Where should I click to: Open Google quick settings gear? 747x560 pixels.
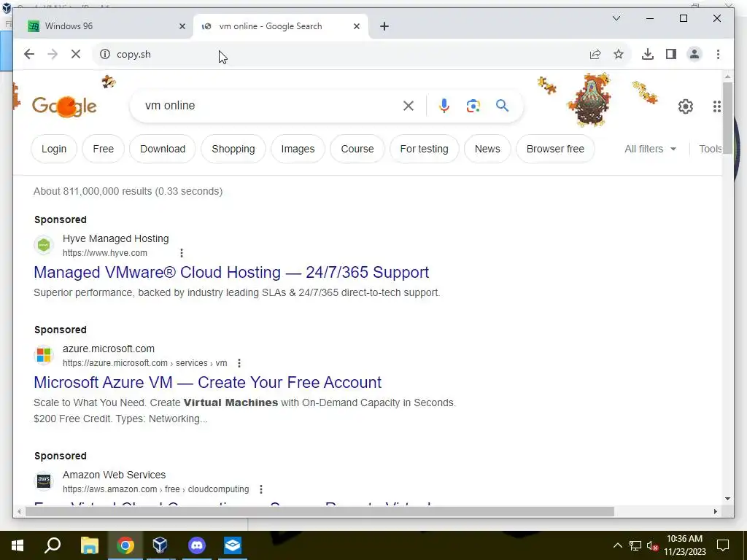(686, 106)
